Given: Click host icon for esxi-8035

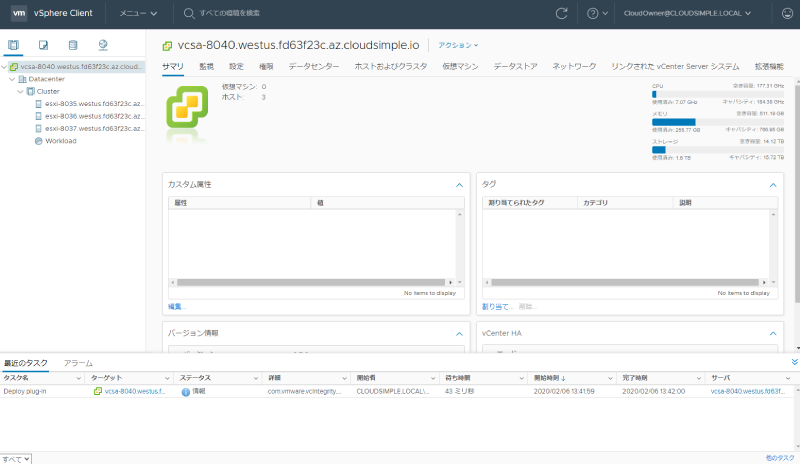Looking at the screenshot, I should pos(38,104).
